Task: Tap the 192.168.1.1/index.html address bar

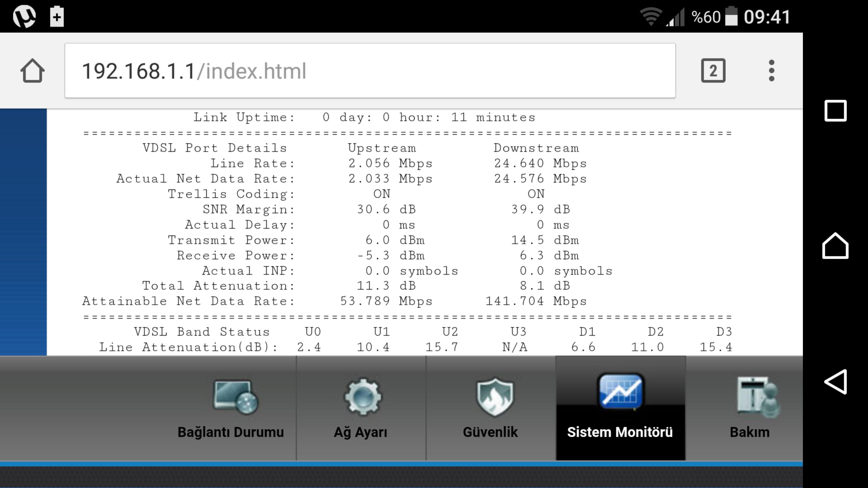Action: (x=370, y=70)
